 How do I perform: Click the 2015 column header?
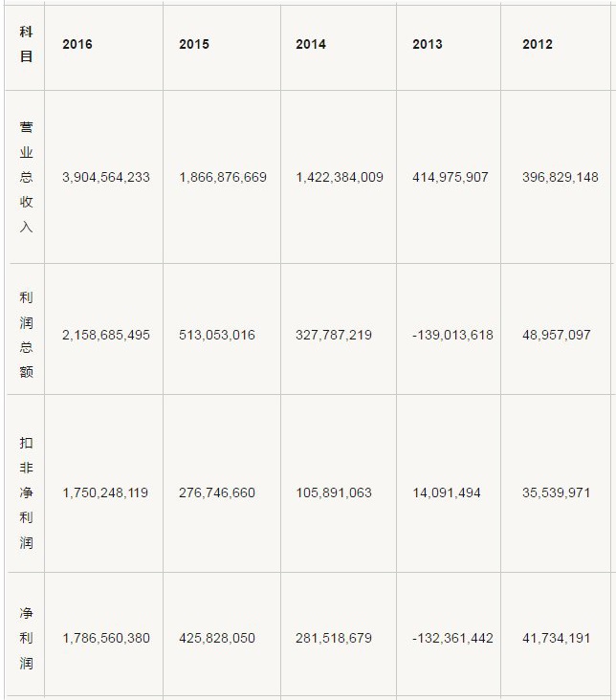click(x=194, y=44)
